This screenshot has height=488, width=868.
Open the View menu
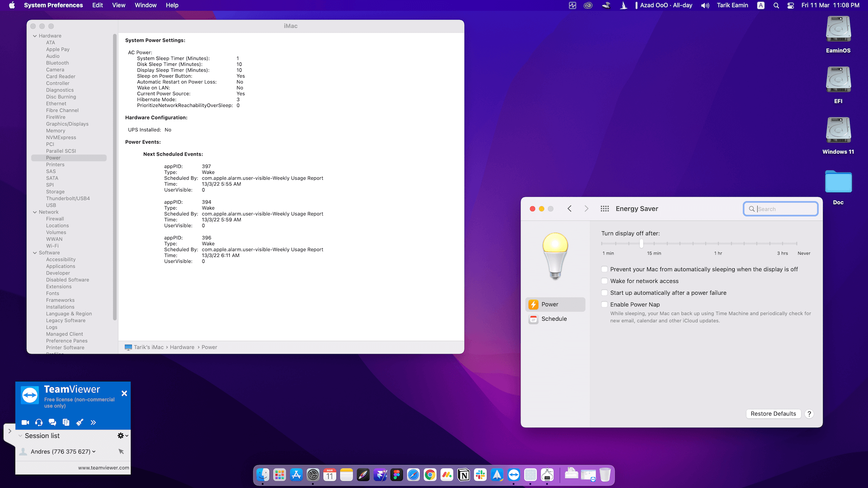[119, 5]
